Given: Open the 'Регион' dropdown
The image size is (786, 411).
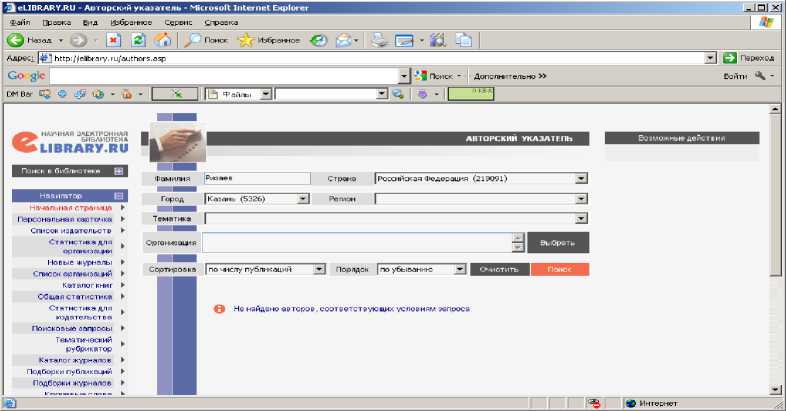Looking at the screenshot, I should coord(581,199).
